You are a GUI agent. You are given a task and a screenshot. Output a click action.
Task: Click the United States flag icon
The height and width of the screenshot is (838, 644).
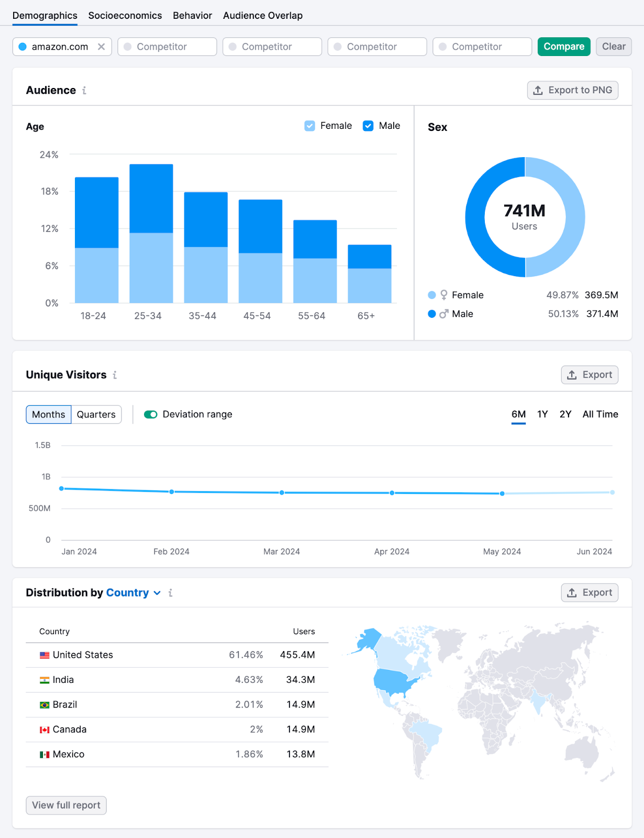(x=45, y=655)
